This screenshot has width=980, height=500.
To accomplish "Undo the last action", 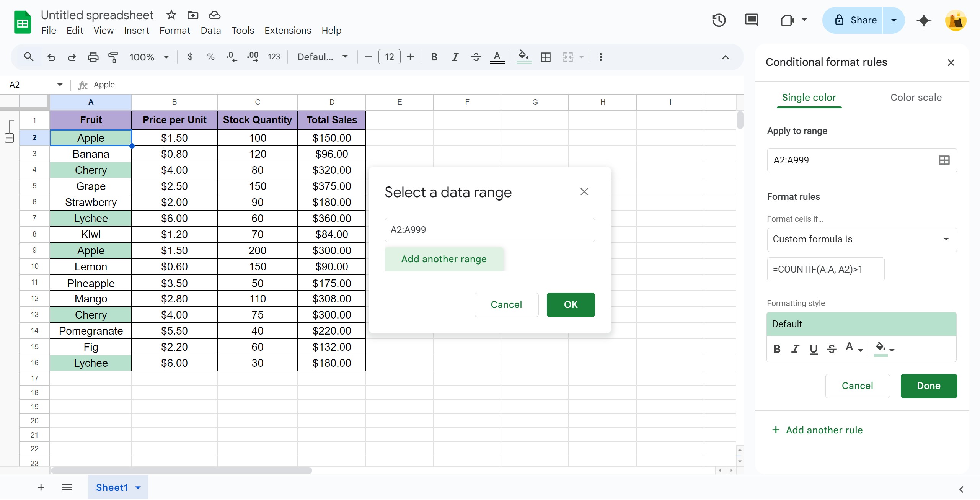I will pos(51,57).
